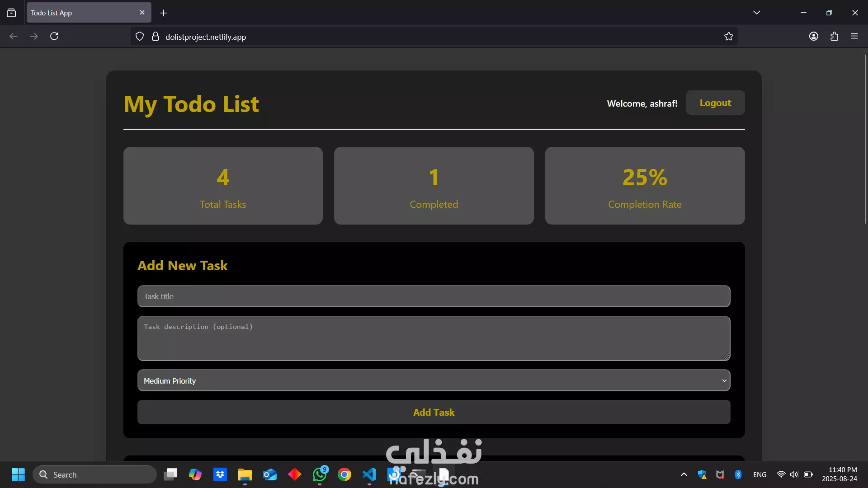
Task: Click the Bluetooth tray icon
Action: (x=738, y=474)
